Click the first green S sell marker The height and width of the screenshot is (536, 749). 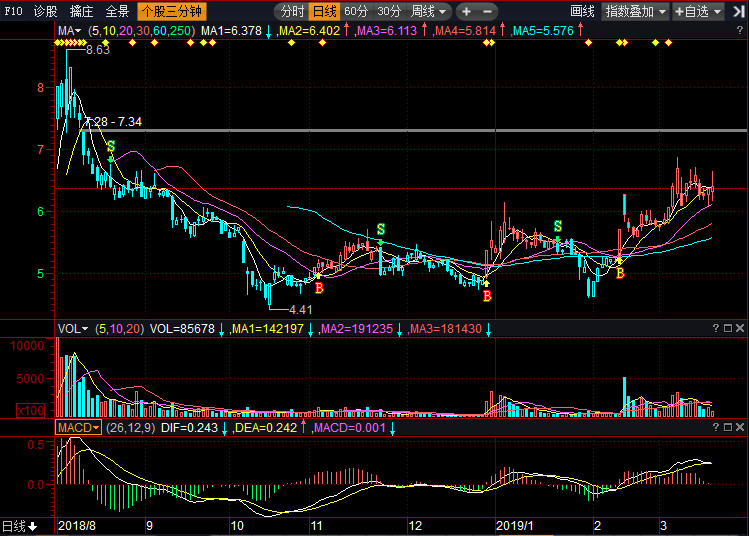click(110, 146)
